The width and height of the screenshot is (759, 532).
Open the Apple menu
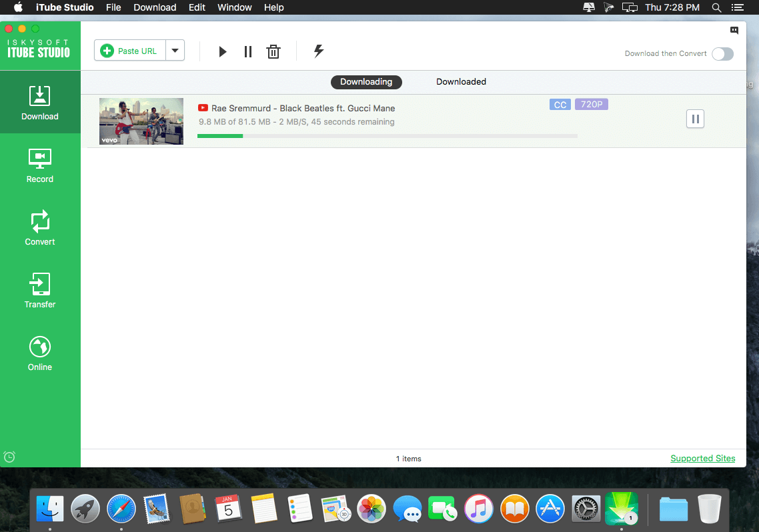point(19,7)
